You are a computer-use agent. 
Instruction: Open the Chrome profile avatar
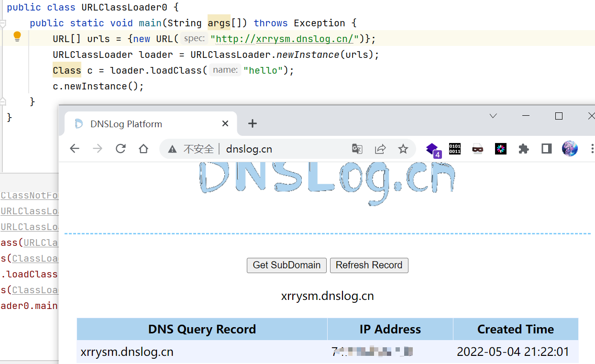tap(570, 149)
